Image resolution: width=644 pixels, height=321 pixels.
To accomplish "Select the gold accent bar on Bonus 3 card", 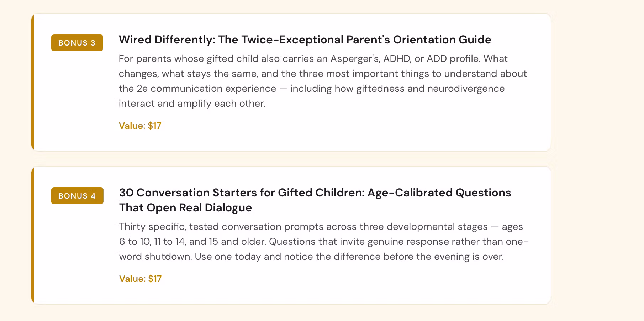I will (33, 82).
